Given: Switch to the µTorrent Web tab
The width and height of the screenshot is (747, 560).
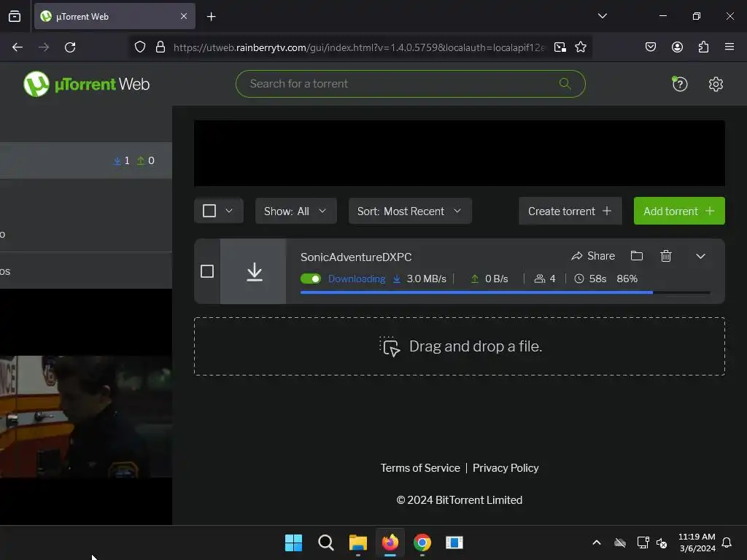Looking at the screenshot, I should [115, 17].
